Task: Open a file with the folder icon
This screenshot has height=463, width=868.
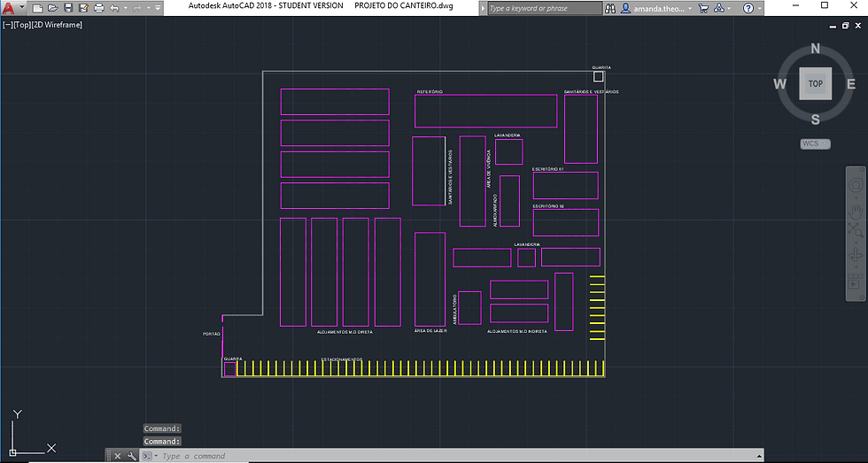Action: tap(52, 8)
